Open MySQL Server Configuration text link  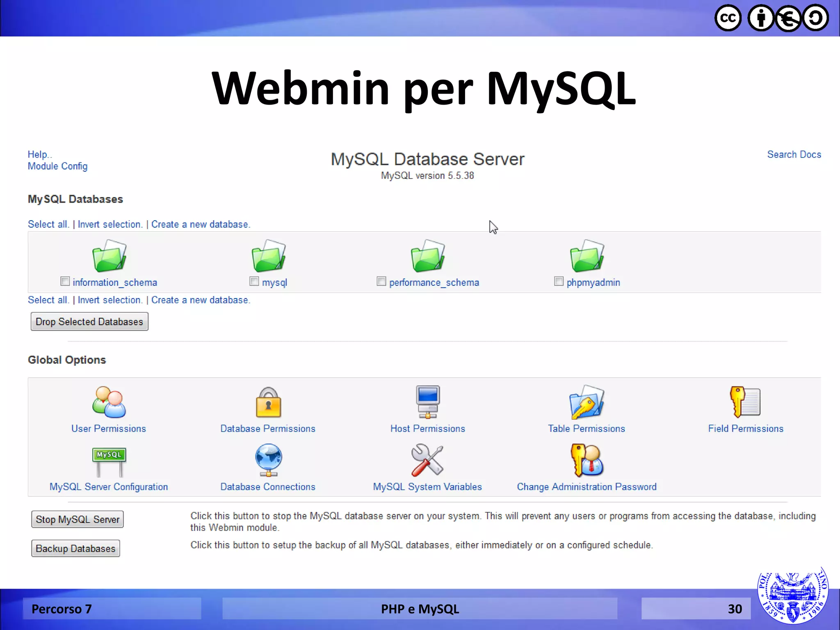coord(109,487)
